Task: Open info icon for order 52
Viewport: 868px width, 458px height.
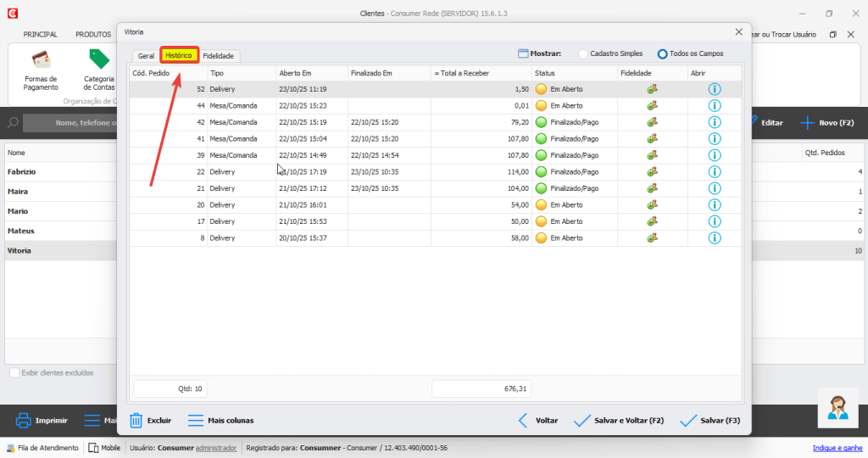Action: click(714, 89)
